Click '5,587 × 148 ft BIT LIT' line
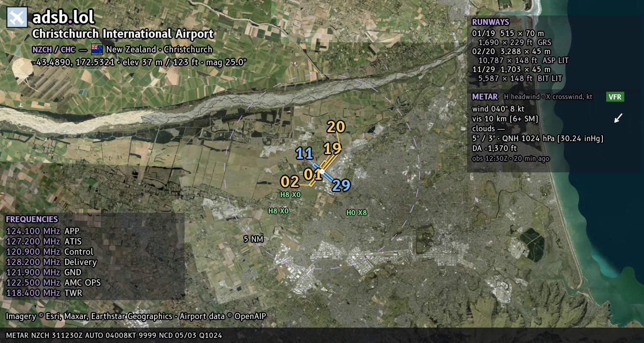 click(x=520, y=78)
